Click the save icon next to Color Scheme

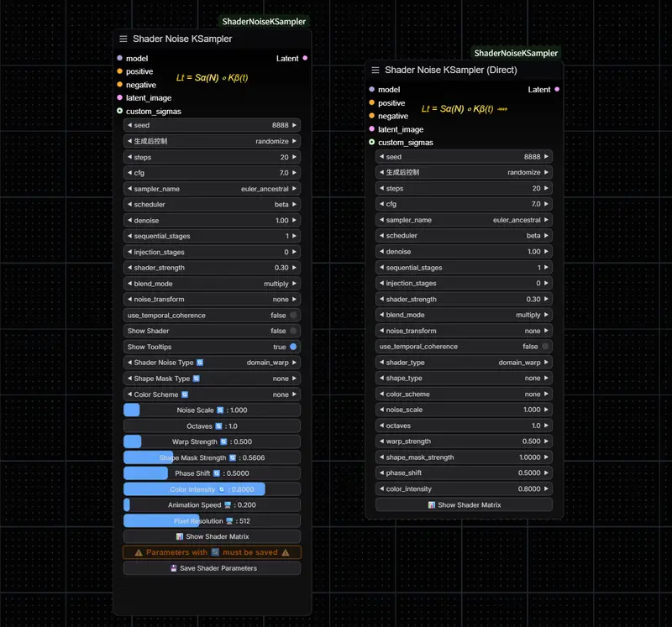pyautogui.click(x=185, y=394)
